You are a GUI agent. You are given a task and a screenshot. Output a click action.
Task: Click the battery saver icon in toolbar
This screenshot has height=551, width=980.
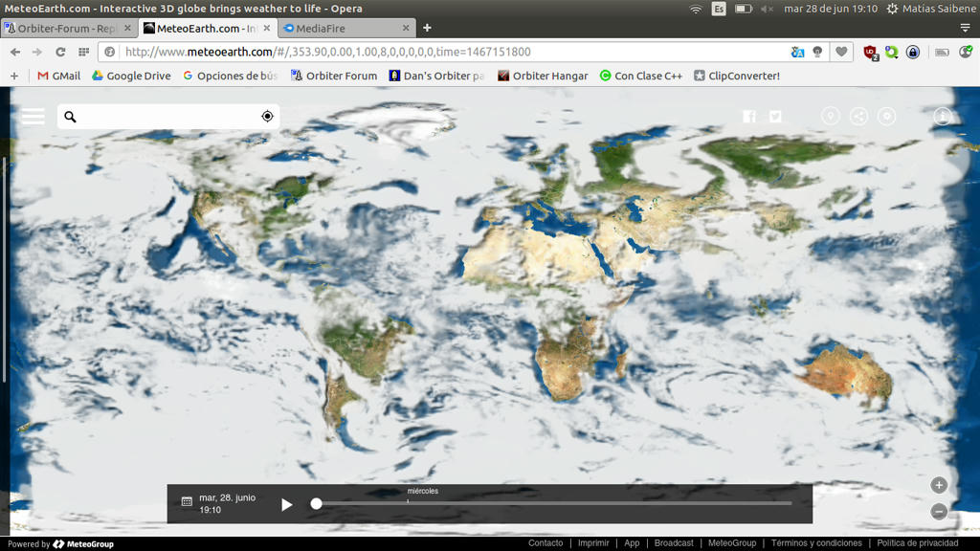pyautogui.click(x=942, y=53)
